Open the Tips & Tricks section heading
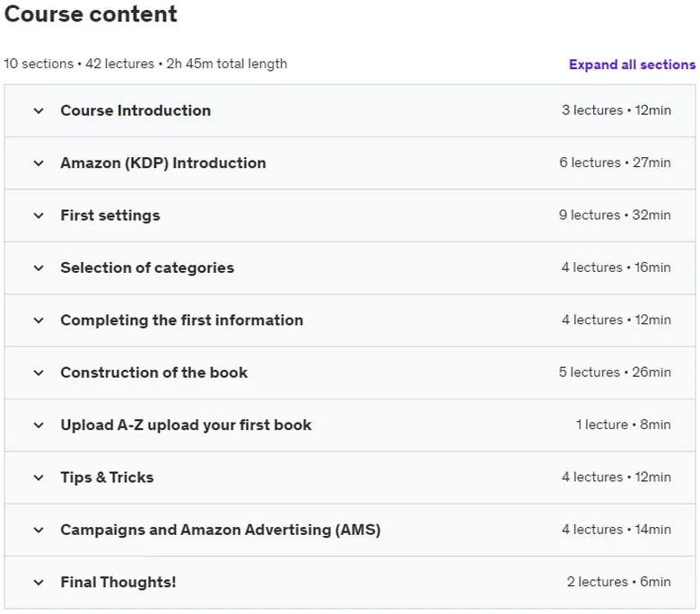 pos(107,478)
